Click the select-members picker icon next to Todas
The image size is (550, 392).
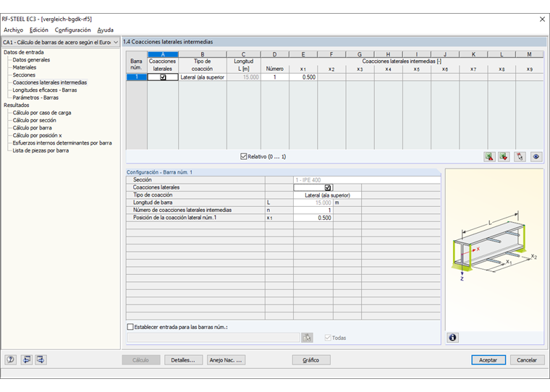(x=307, y=338)
